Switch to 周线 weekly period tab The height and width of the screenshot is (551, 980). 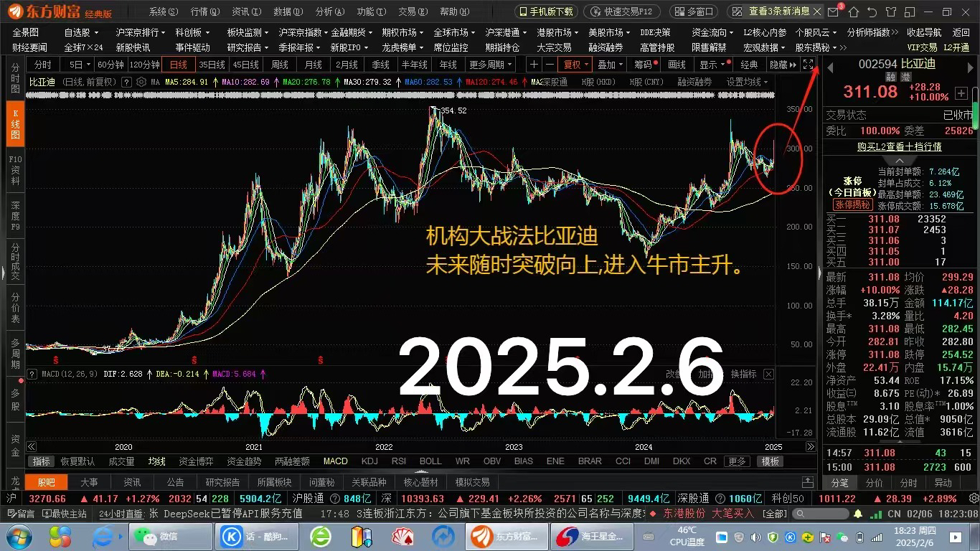pyautogui.click(x=280, y=65)
